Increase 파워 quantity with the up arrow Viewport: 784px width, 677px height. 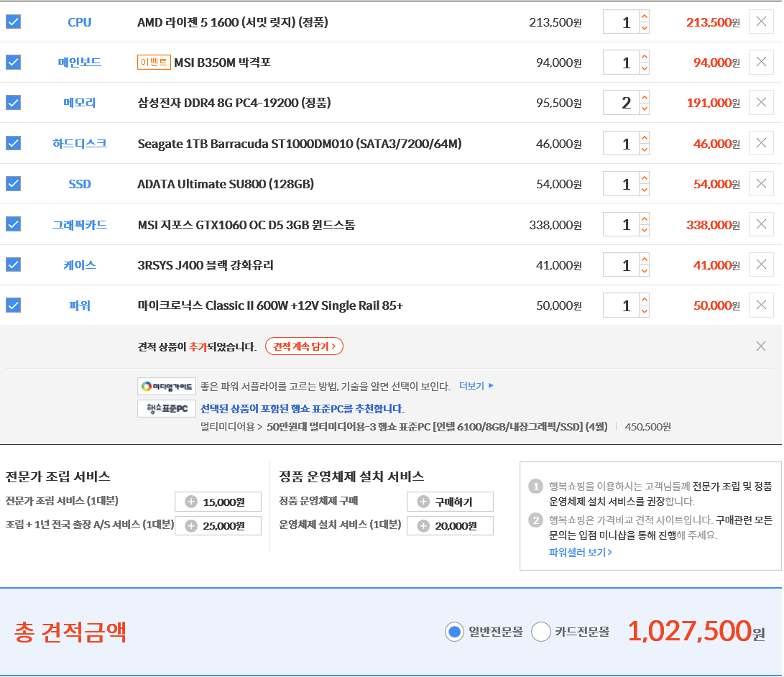(x=645, y=300)
